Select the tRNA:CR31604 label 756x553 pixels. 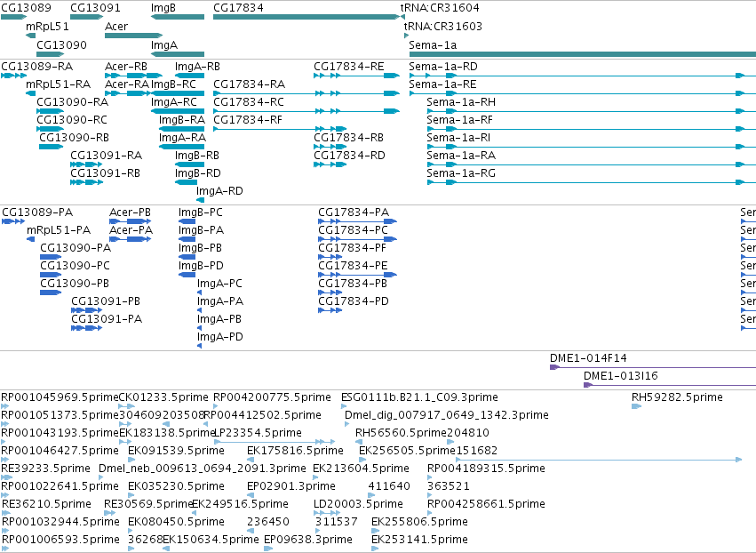pyautogui.click(x=440, y=8)
